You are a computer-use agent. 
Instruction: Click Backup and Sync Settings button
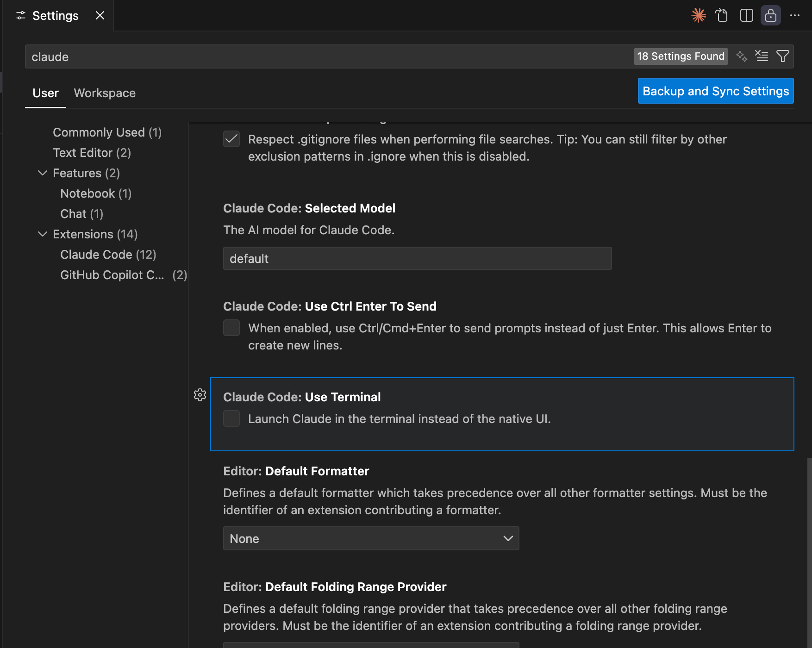[715, 91]
